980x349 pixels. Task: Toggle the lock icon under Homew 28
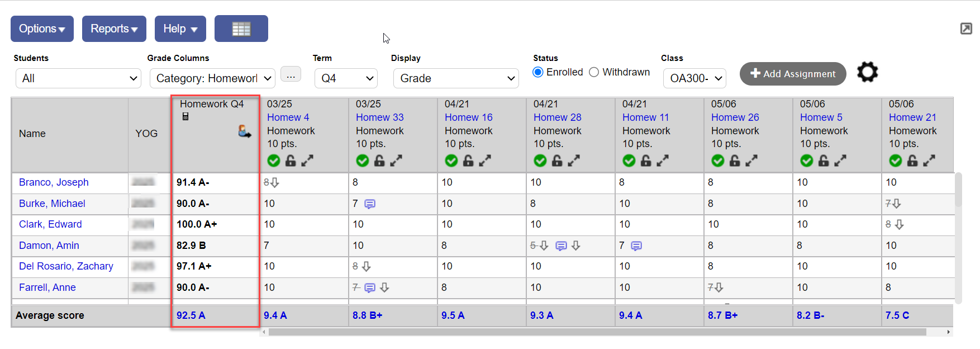(x=557, y=161)
